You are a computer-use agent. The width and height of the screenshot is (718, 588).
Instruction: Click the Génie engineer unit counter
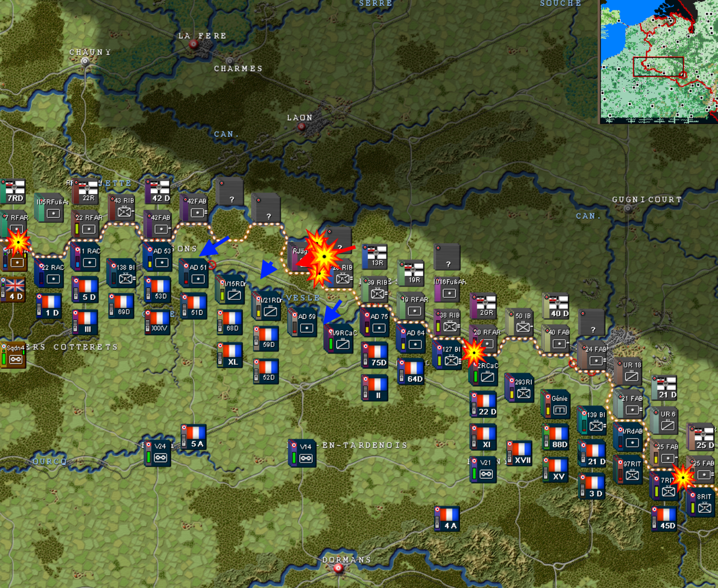pyautogui.click(x=557, y=405)
